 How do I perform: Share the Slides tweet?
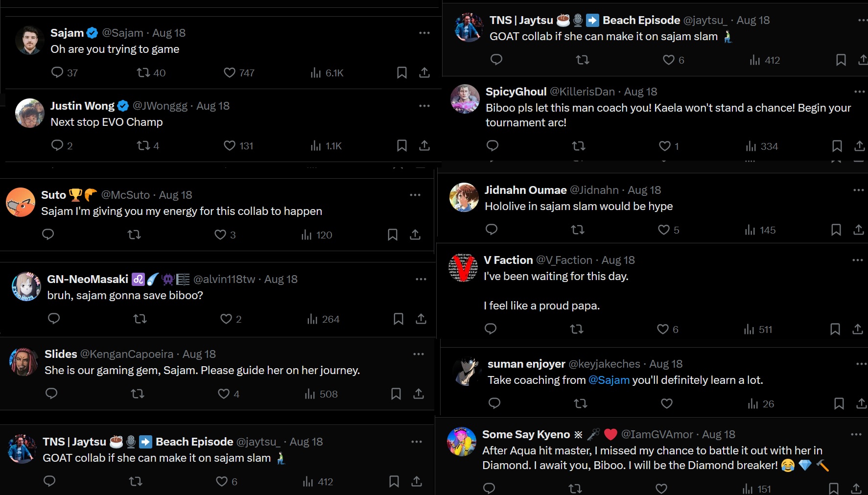(419, 394)
